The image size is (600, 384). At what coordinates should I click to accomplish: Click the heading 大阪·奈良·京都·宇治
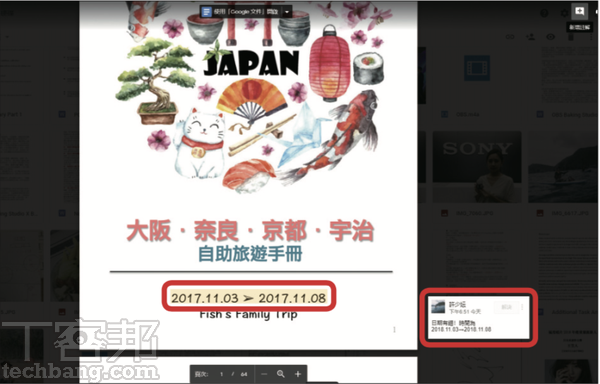pyautogui.click(x=250, y=231)
